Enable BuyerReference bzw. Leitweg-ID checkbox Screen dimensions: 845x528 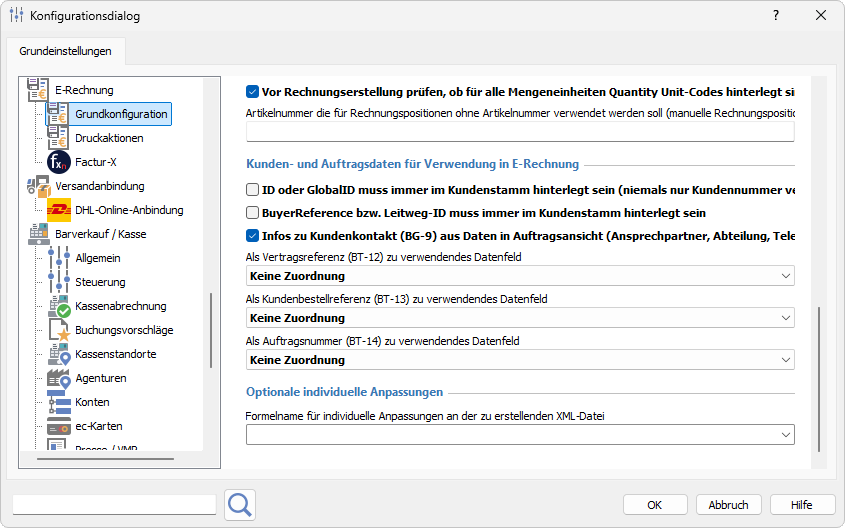(252, 213)
